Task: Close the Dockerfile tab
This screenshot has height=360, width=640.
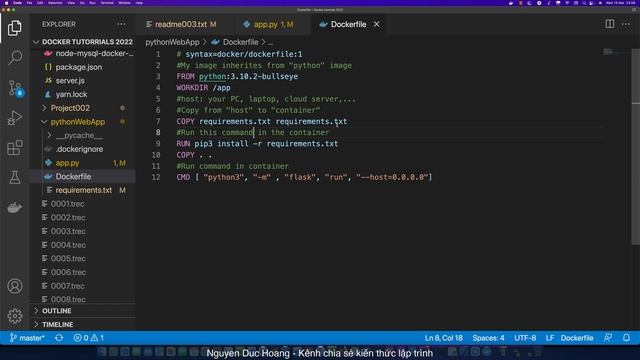Action: pyautogui.click(x=376, y=24)
